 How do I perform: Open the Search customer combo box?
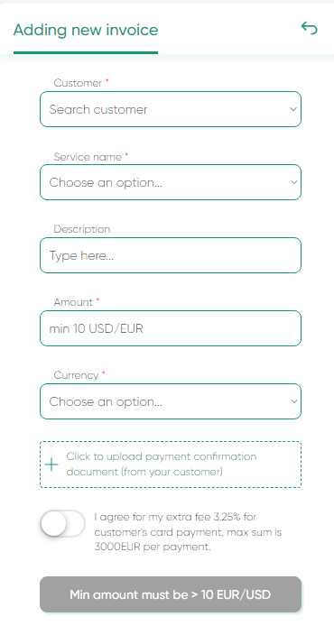click(171, 109)
